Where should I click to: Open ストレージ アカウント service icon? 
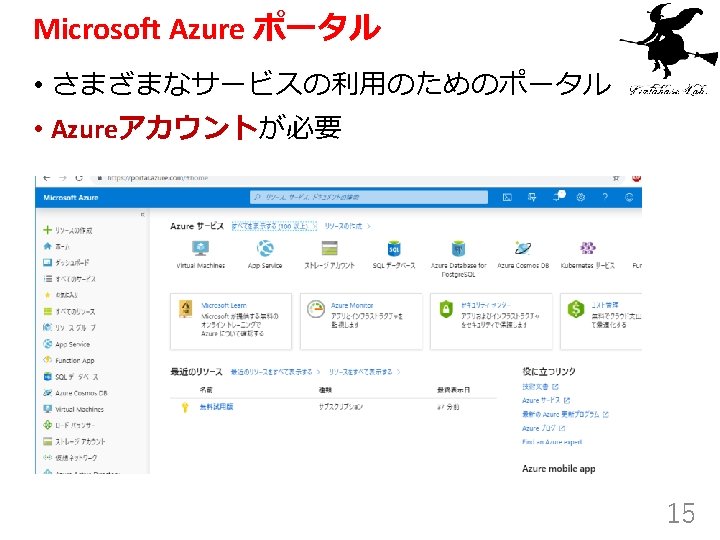pos(330,248)
